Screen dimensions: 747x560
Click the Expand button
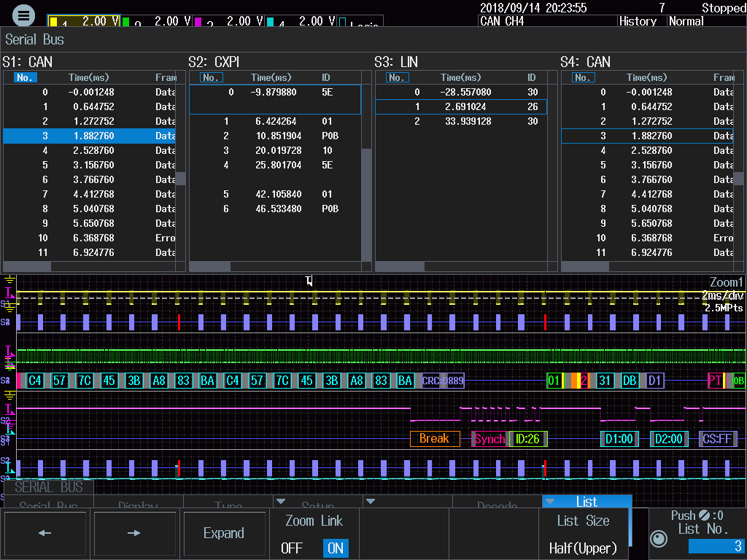[x=224, y=533]
